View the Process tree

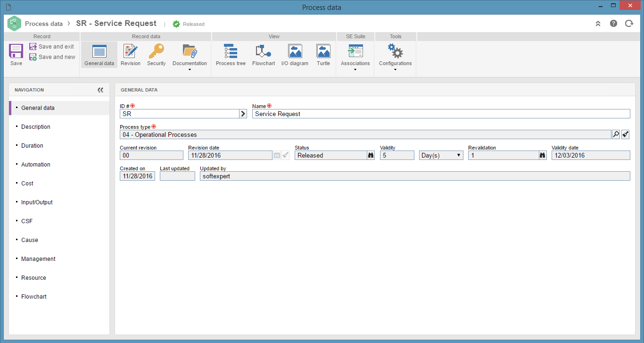point(231,55)
